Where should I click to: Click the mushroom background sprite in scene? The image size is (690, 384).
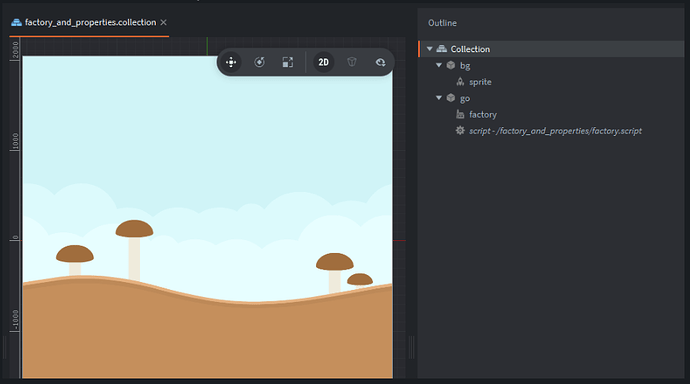point(207,216)
